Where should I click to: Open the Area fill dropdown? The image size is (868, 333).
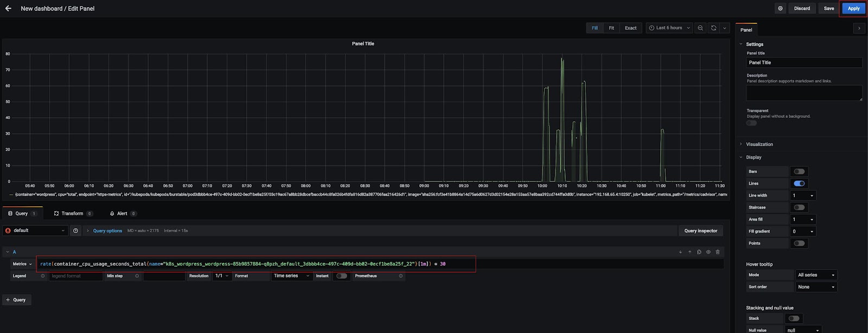tap(803, 219)
